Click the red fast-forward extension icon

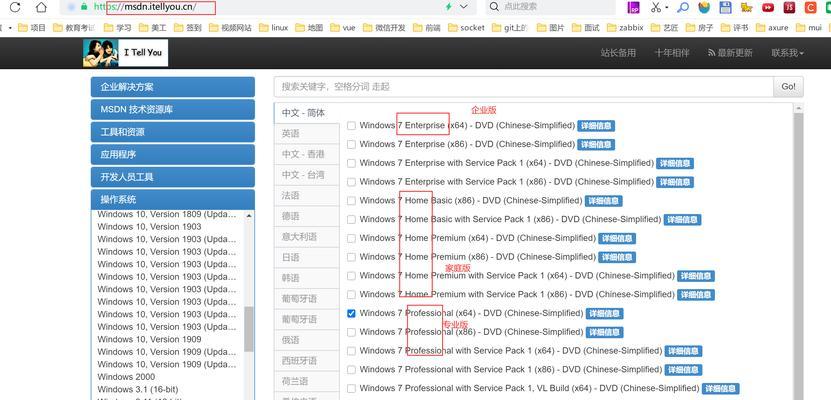(x=768, y=7)
